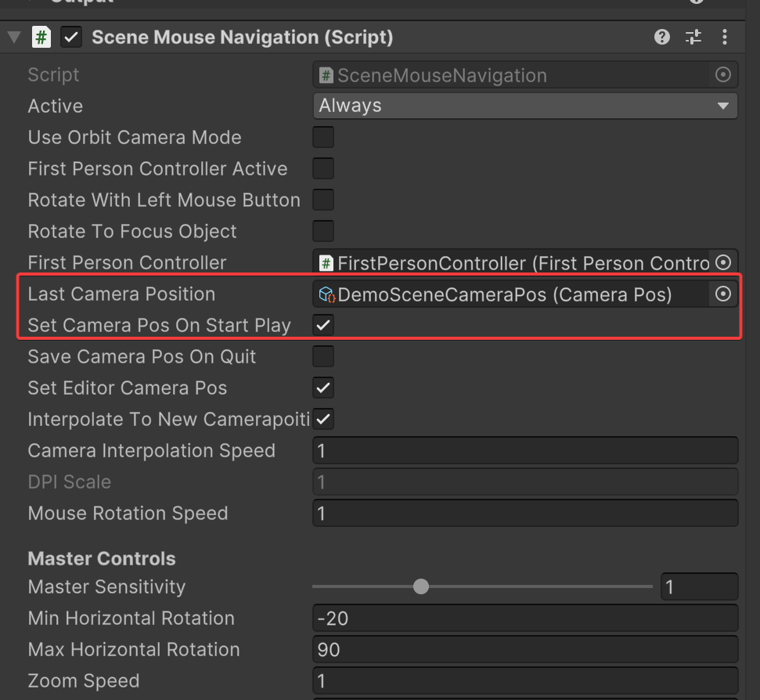
Task: Enable Use Orbit Camera Mode
Action: pos(323,138)
